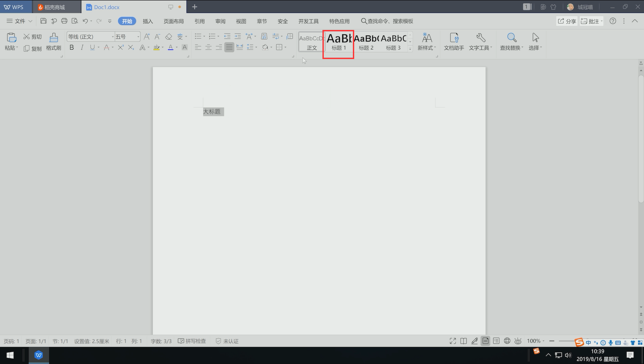Align text left
This screenshot has height=364, width=644.
tap(198, 47)
